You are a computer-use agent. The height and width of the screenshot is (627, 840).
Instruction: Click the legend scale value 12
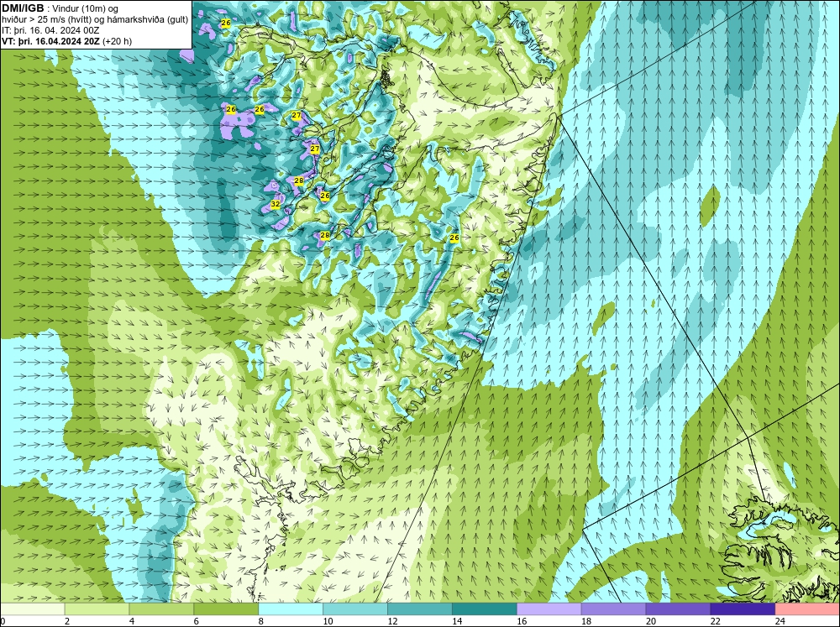pos(392,621)
